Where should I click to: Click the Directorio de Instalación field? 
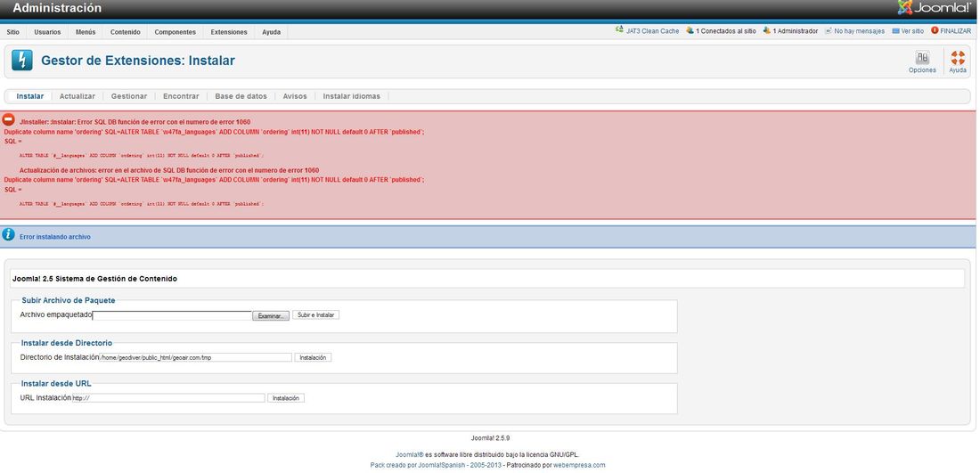(196, 357)
